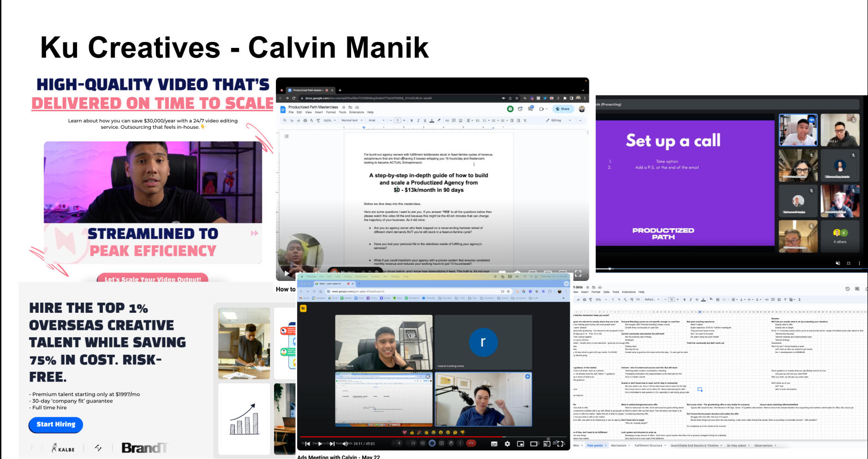
Task: Click the Share button in Google Docs
Action: coord(563,109)
